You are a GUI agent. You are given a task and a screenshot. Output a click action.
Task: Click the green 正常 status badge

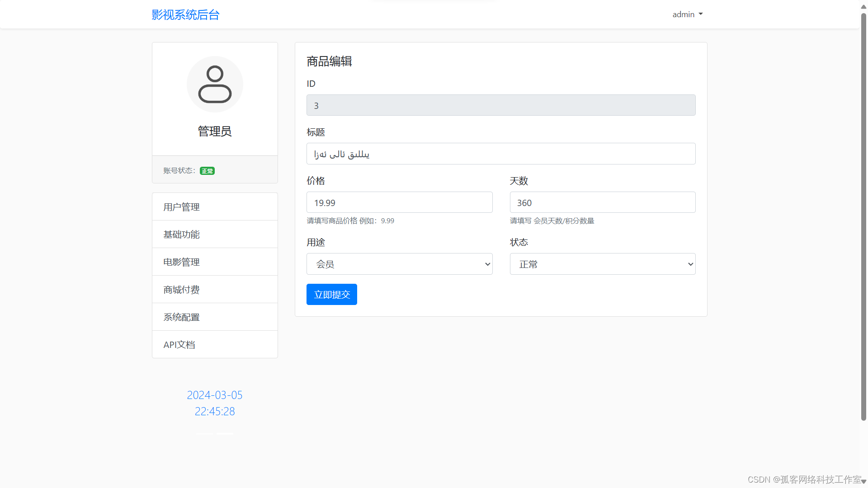tap(207, 171)
